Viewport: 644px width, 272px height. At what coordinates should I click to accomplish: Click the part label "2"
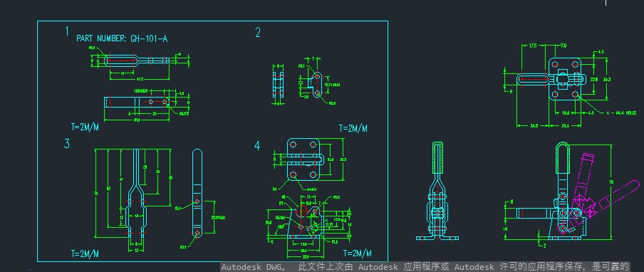(258, 33)
